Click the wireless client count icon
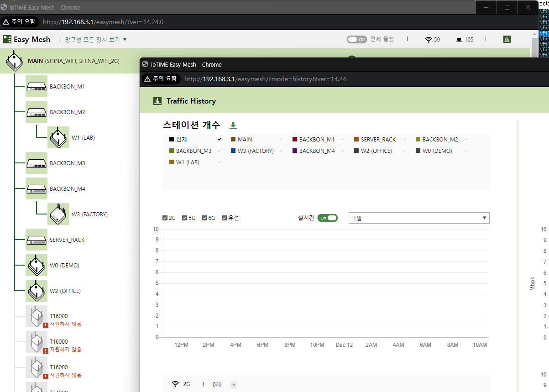This screenshot has width=549, height=392. [x=428, y=40]
